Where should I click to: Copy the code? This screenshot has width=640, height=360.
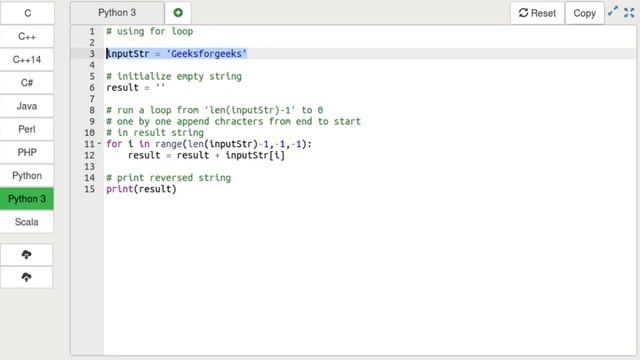tap(584, 13)
